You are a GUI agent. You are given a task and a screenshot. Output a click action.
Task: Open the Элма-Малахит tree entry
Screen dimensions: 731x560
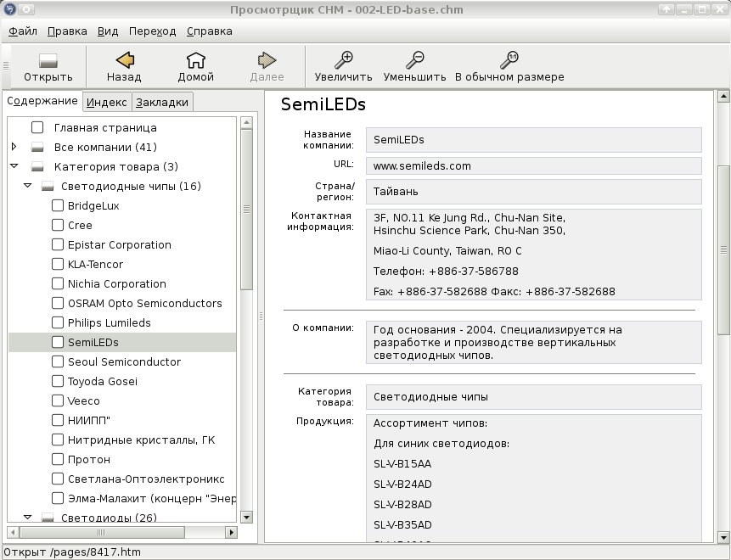151,499
